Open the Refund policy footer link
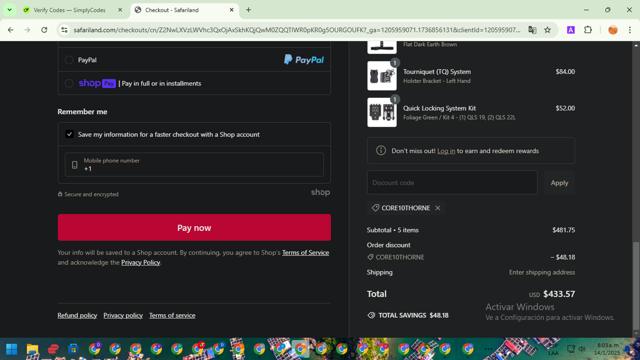Image resolution: width=640 pixels, height=360 pixels. pos(77,316)
